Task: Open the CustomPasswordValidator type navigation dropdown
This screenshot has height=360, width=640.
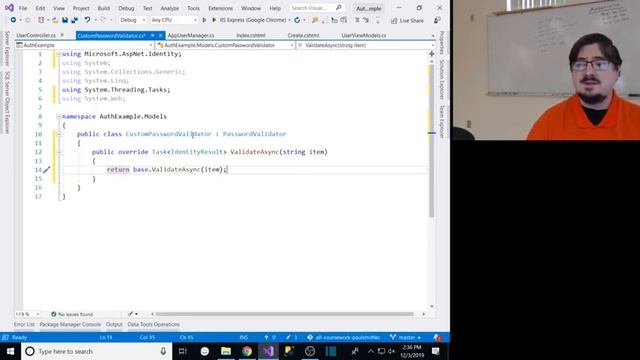Action: pyautogui.click(x=225, y=45)
